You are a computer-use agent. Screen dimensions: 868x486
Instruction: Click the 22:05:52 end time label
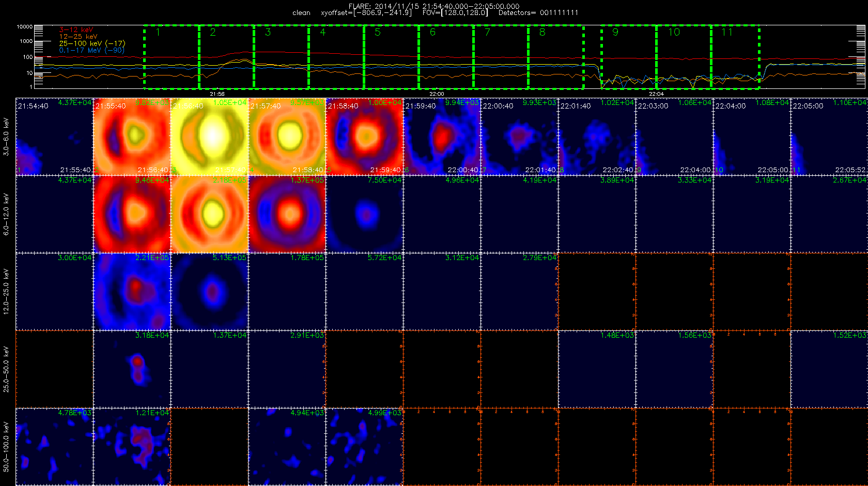click(x=850, y=170)
